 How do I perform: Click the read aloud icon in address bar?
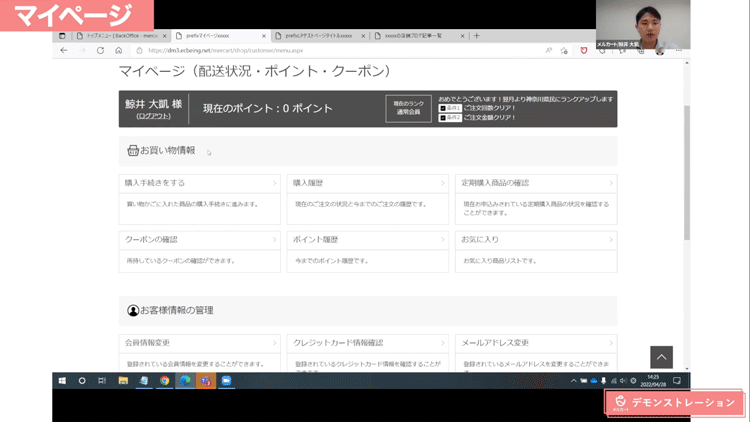pos(549,50)
